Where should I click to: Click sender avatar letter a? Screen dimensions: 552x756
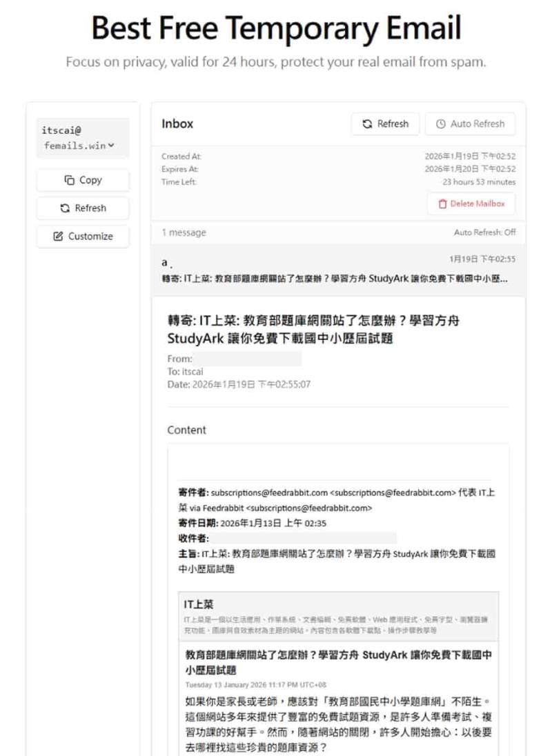pos(164,261)
